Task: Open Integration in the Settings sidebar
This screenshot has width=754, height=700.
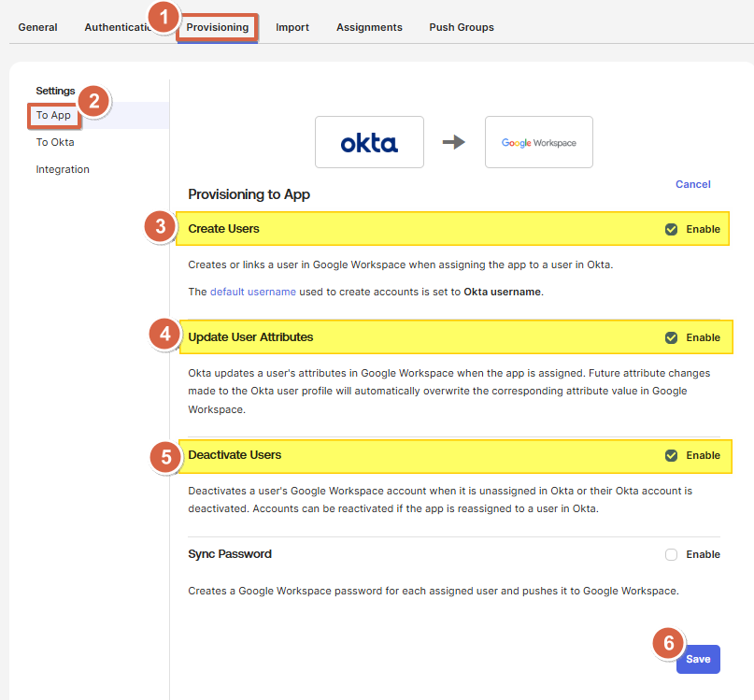Action: pyautogui.click(x=63, y=169)
